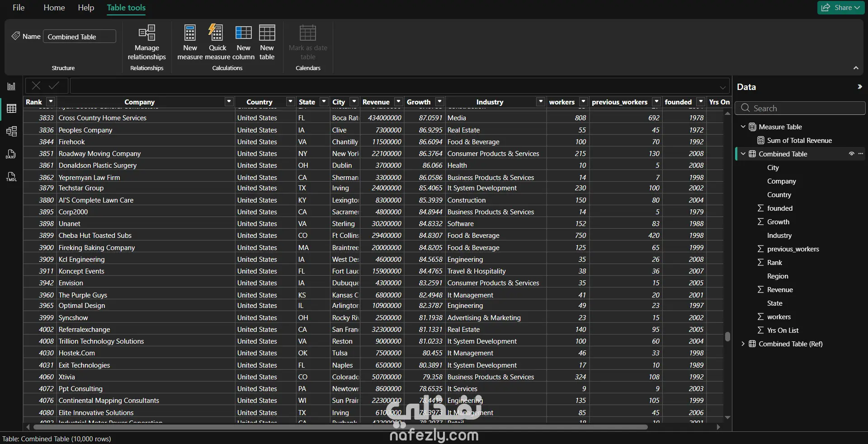Open the Help tab
The height and width of the screenshot is (444, 868).
(86, 8)
